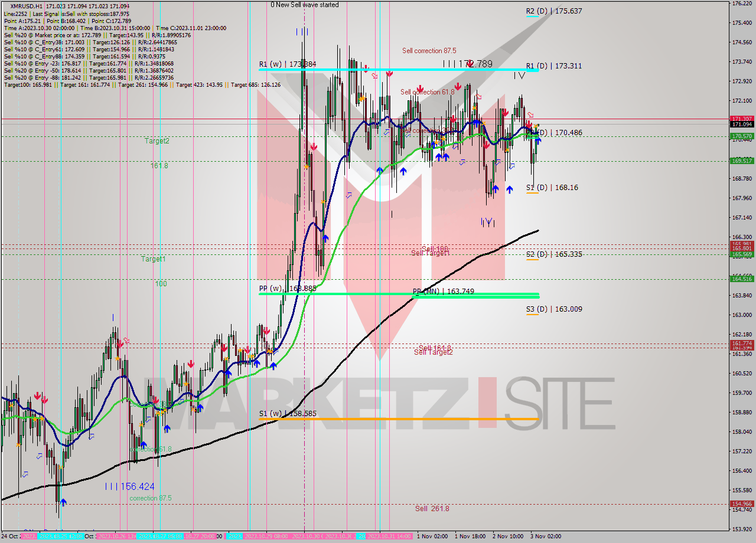The height and width of the screenshot is (543, 756).
Task: Select the 'Sell Target2' label
Action: pos(434,352)
